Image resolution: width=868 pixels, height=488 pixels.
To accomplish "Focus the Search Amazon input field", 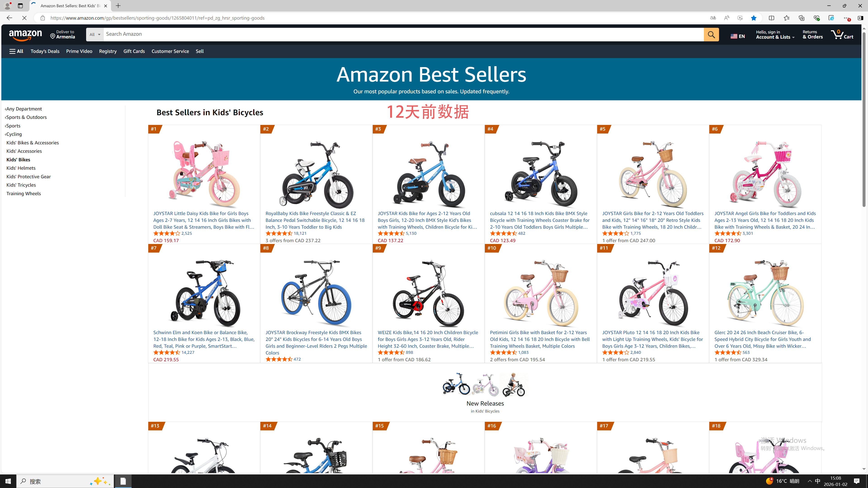I will [x=403, y=34].
